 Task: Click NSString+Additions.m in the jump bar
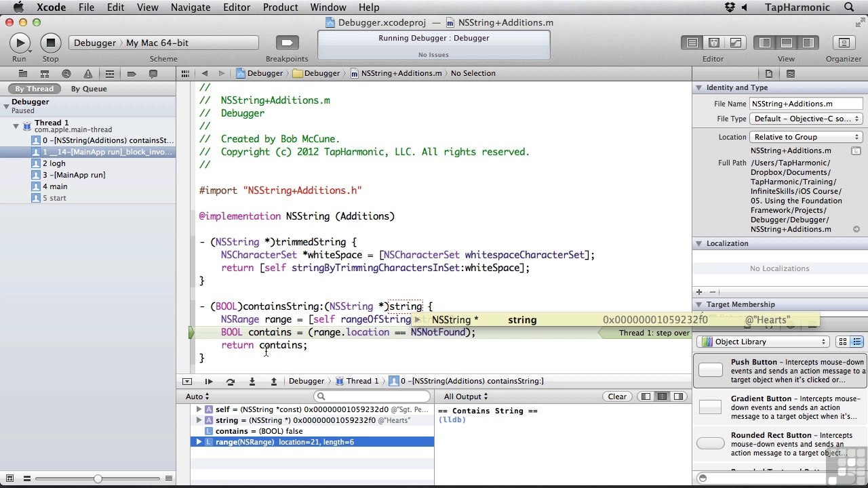pos(396,73)
